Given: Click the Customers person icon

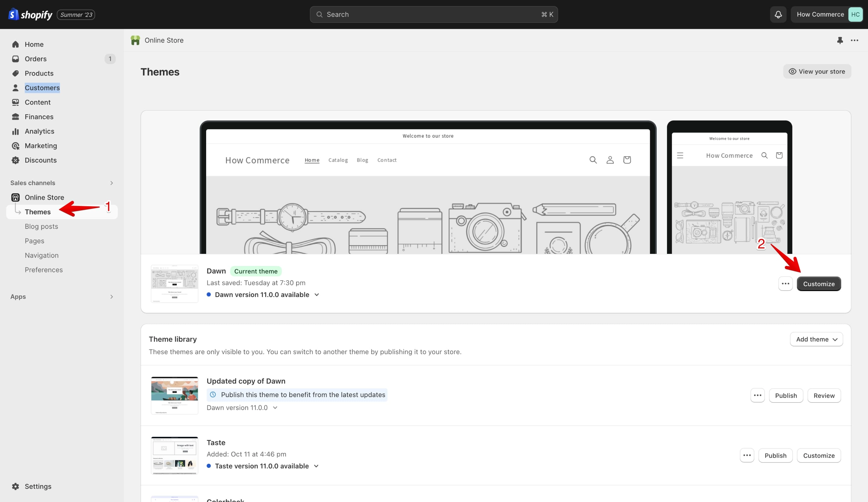Looking at the screenshot, I should (15, 88).
